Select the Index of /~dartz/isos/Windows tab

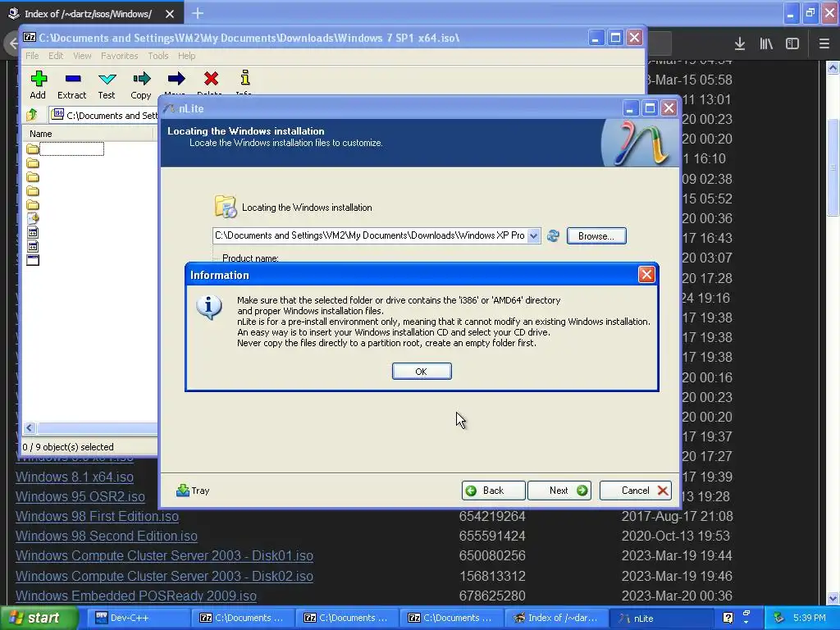pos(89,14)
